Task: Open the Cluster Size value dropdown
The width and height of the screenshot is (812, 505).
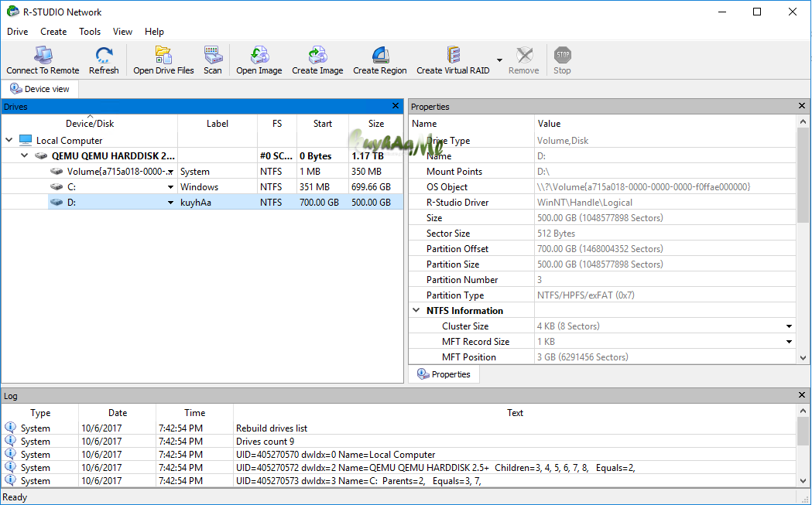Action: coord(789,326)
